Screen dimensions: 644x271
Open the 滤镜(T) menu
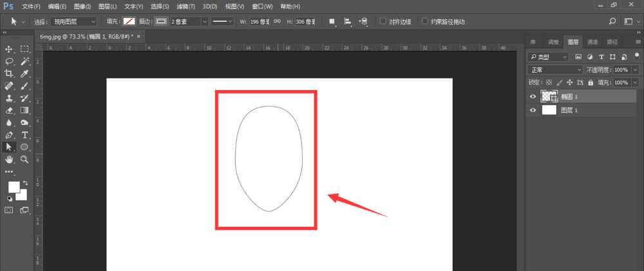click(x=185, y=6)
